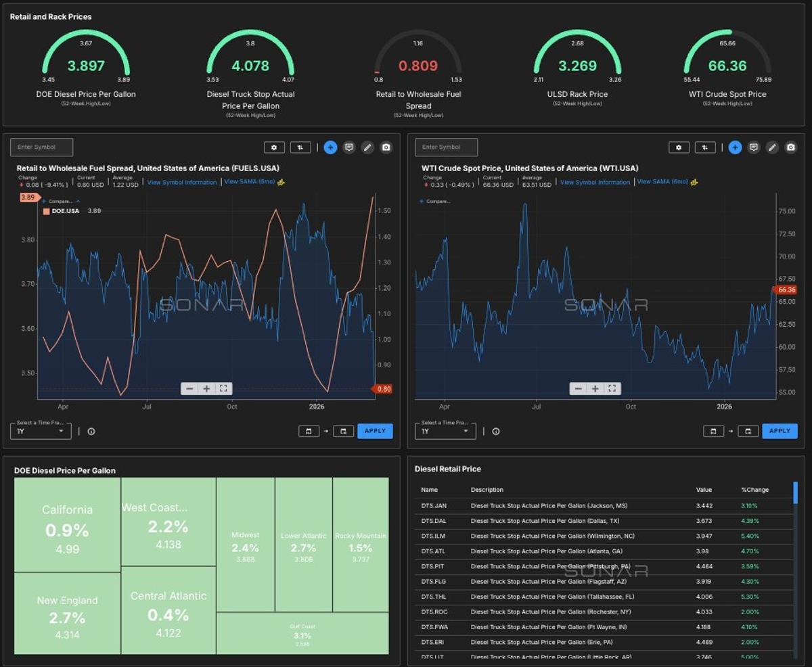Open chart settings gear on FUELS.USA chart
The image size is (812, 667).
click(274, 147)
